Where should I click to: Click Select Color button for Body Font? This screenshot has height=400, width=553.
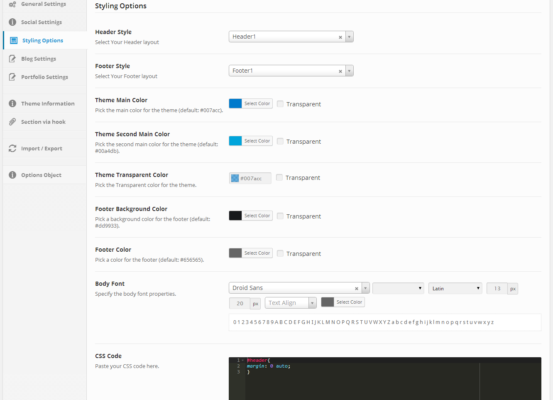[x=349, y=302]
